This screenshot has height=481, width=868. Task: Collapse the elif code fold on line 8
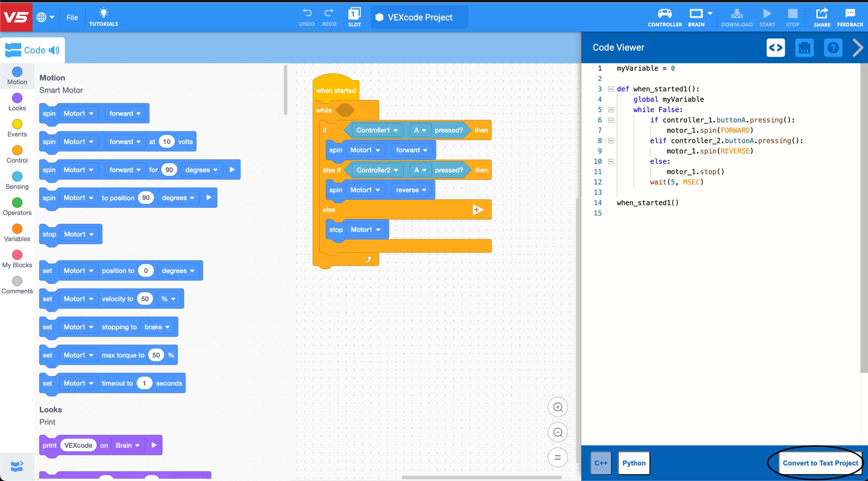click(x=611, y=141)
